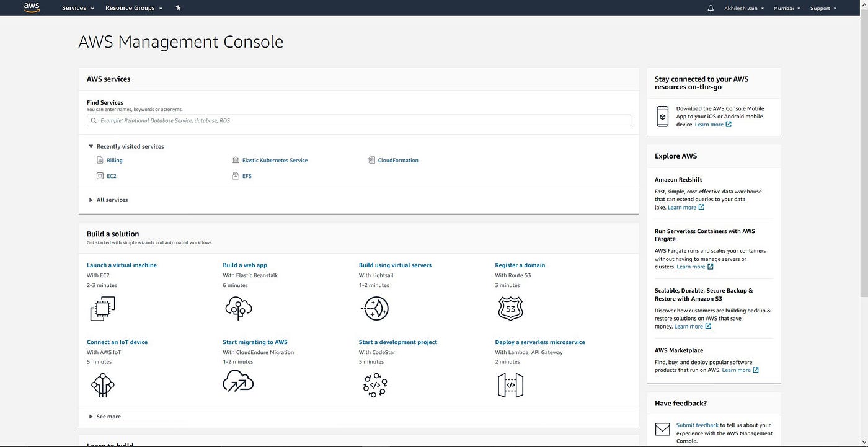
Task: Click the CloudEndure Migration cloud icon
Action: click(239, 381)
